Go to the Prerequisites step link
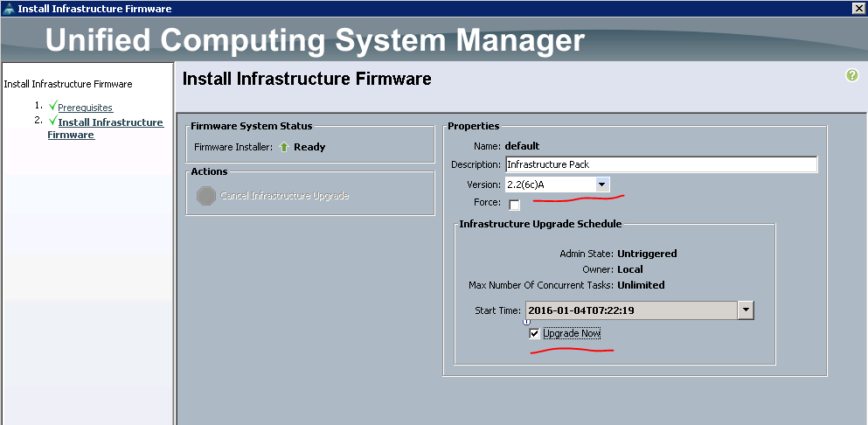 [86, 108]
